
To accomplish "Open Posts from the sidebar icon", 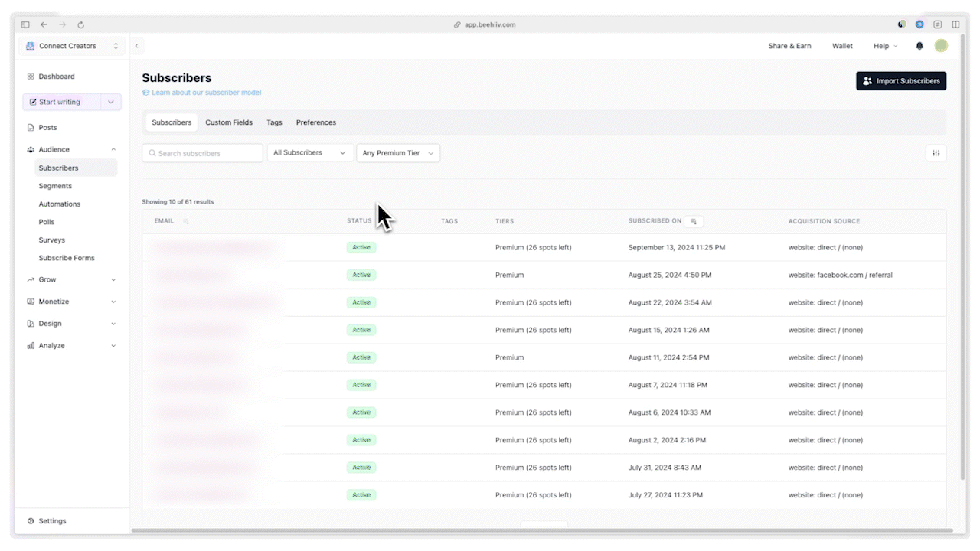I will (31, 128).
